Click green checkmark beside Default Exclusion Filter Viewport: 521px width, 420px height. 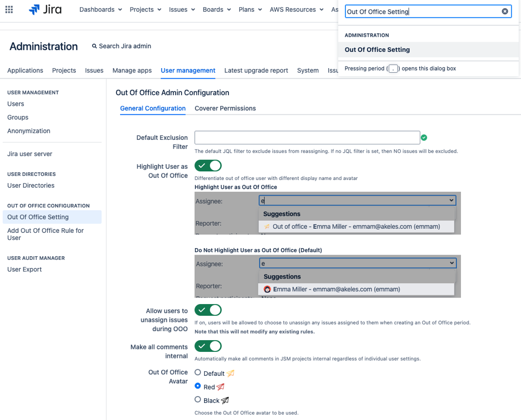pyautogui.click(x=424, y=137)
